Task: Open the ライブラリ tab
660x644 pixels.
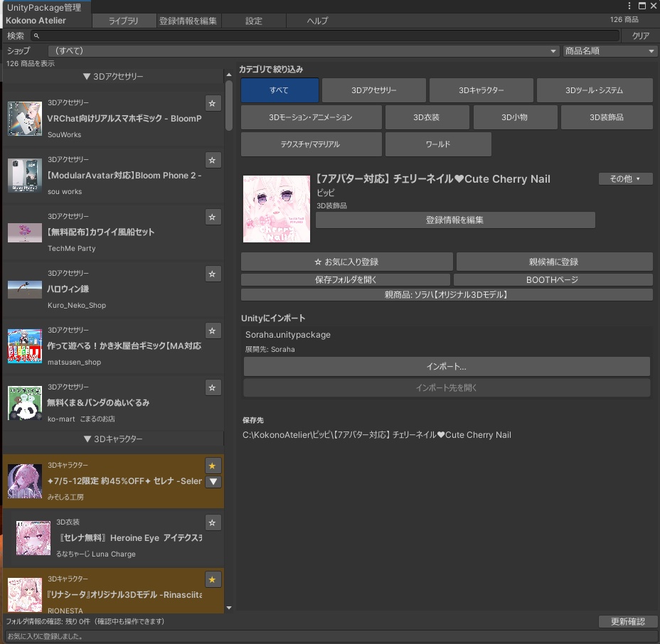Action: pos(124,21)
